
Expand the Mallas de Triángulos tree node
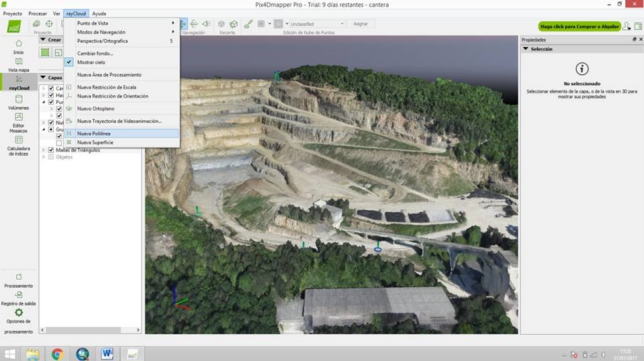[44, 150]
